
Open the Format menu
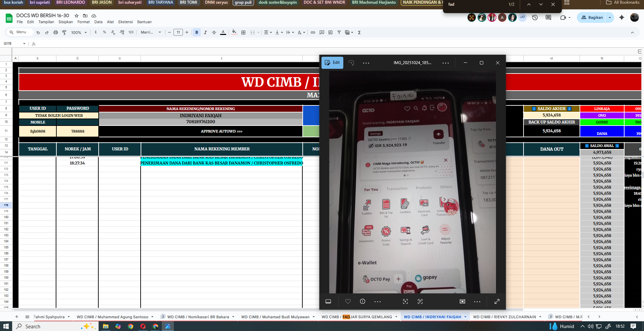coord(84,22)
